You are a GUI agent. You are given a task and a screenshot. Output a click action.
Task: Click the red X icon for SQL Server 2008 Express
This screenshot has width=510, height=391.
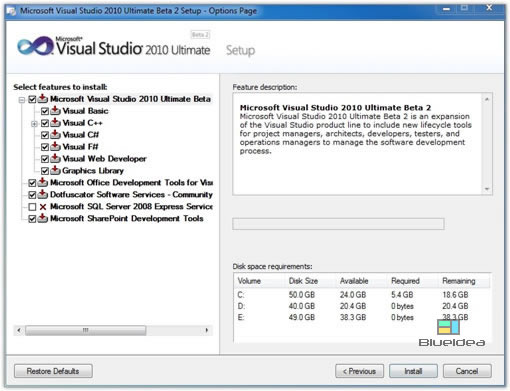click(x=43, y=207)
